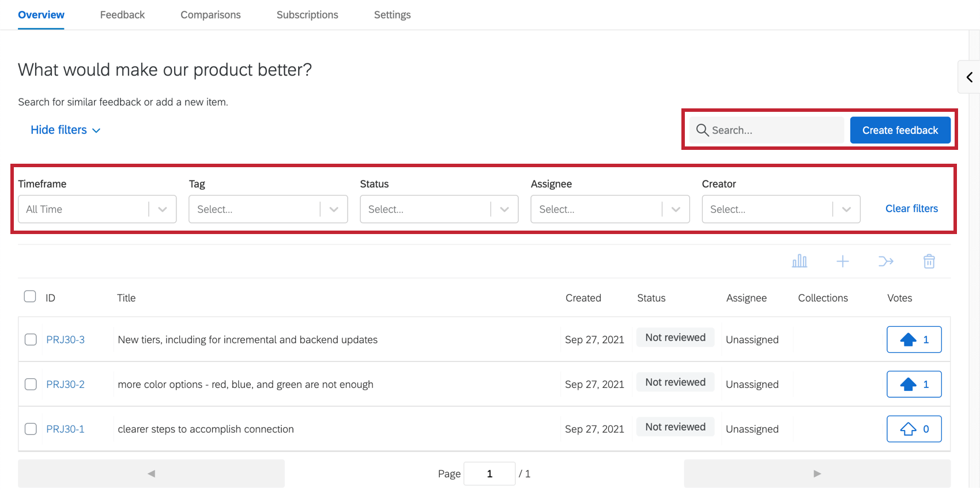Toggle the select-all checkbox in header
Image resolution: width=980 pixels, height=490 pixels.
(x=30, y=297)
